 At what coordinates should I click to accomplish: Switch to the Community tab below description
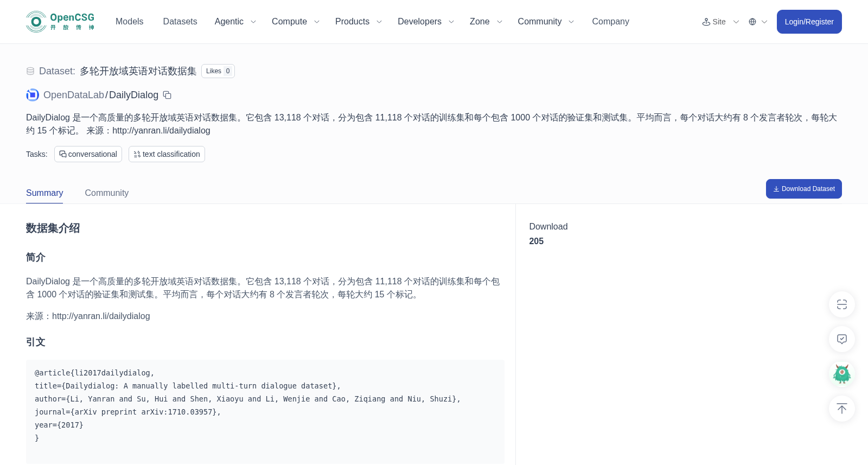(107, 193)
